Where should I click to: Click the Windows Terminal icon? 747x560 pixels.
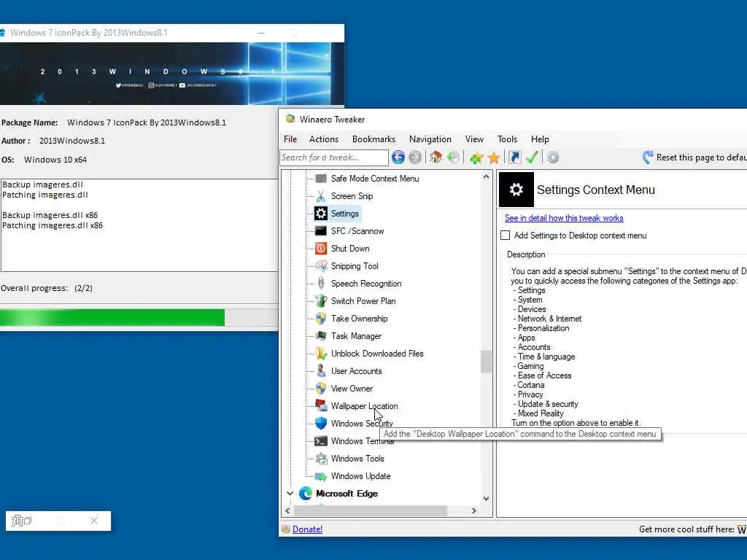point(321,441)
